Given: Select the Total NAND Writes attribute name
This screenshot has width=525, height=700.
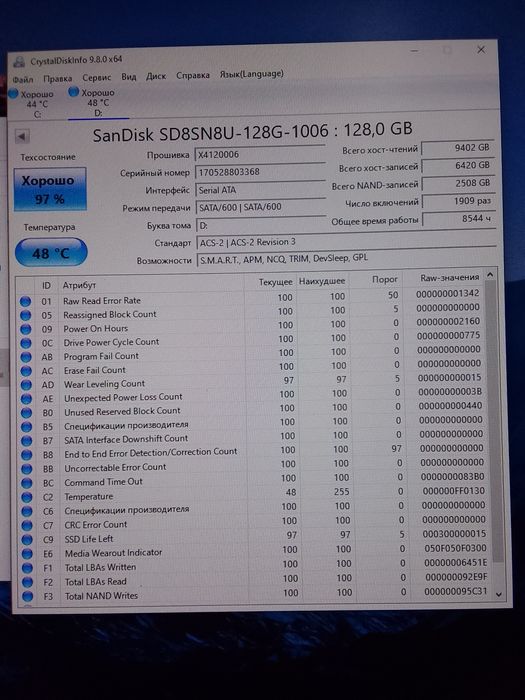Looking at the screenshot, I should pyautogui.click(x=101, y=595).
